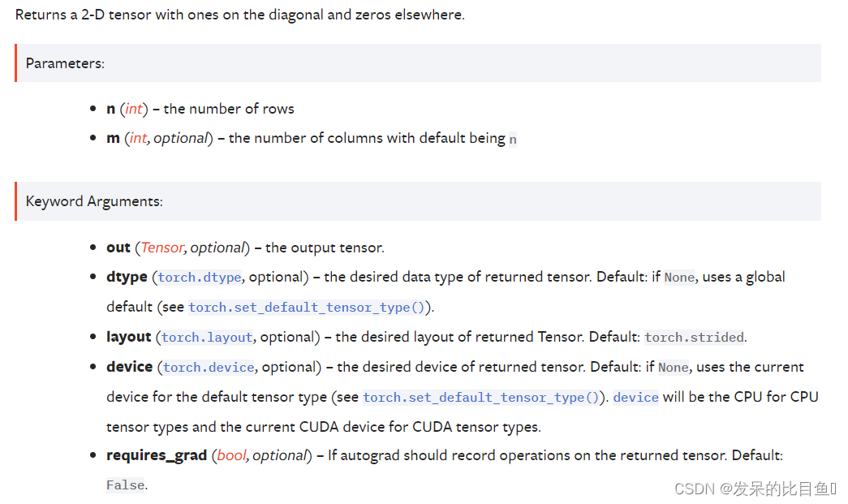The width and height of the screenshot is (848, 504).
Task: Select the Keyword Arguments section heading
Action: [94, 201]
